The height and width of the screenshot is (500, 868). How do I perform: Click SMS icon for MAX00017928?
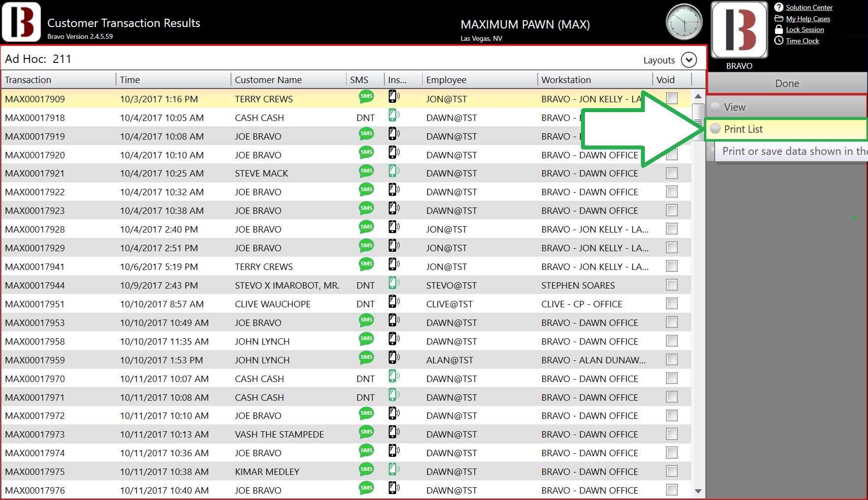click(366, 227)
